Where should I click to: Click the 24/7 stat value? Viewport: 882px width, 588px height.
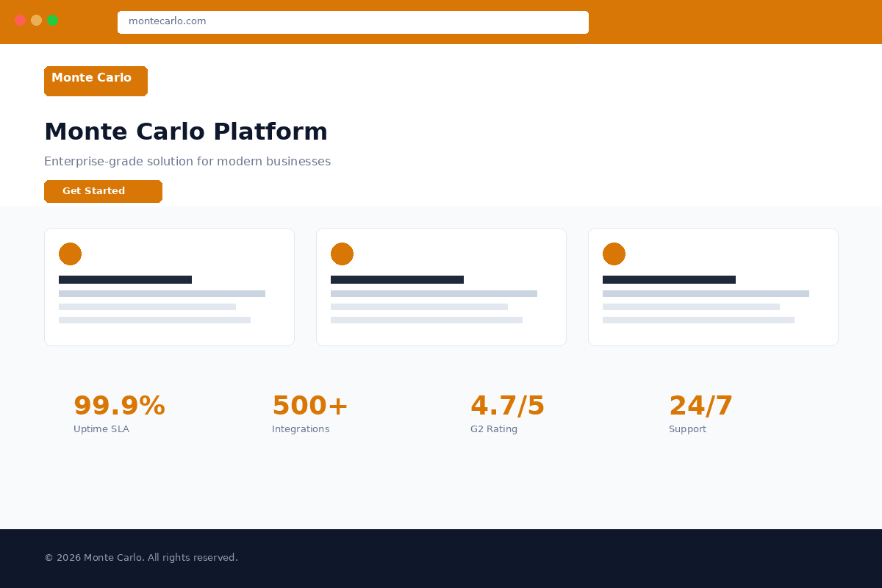700,406
